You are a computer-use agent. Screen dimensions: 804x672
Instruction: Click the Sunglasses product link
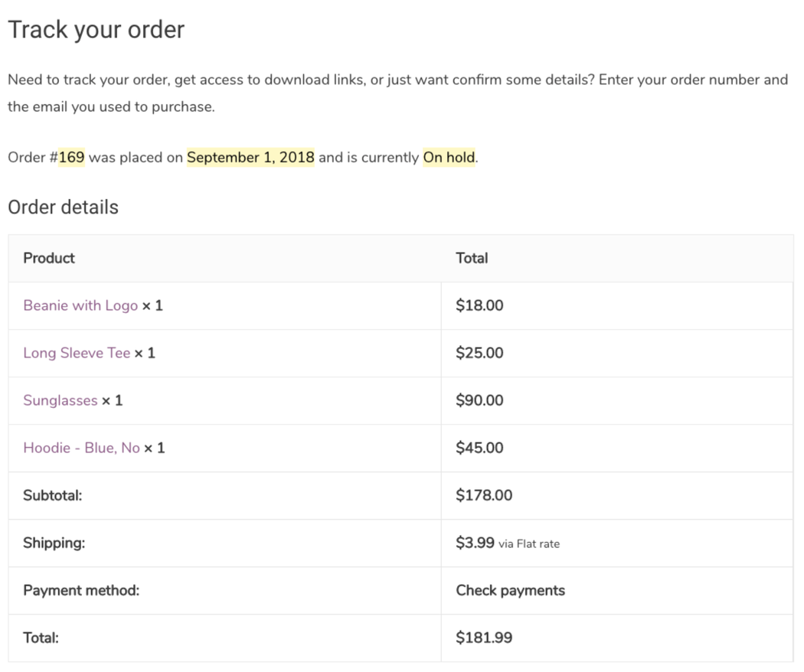[60, 400]
